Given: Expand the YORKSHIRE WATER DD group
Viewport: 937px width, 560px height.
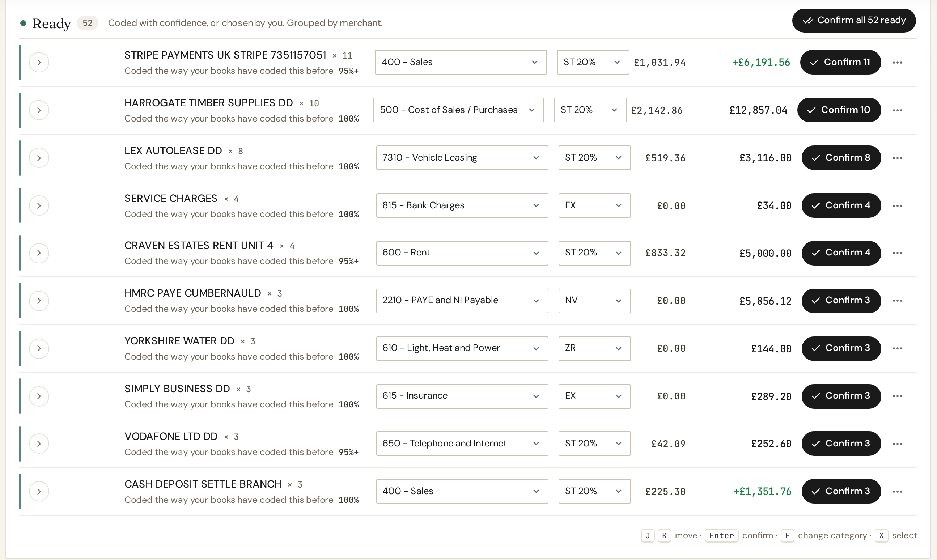Looking at the screenshot, I should 39,348.
